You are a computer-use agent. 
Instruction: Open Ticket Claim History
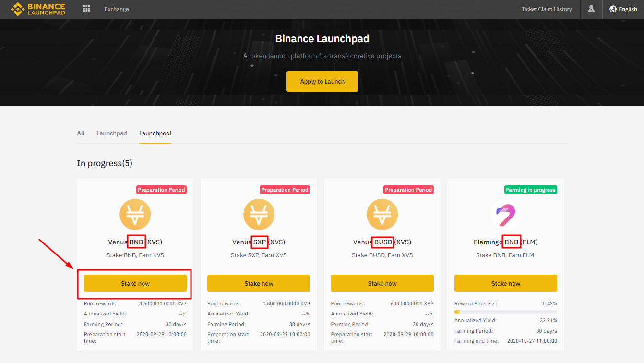tap(547, 9)
